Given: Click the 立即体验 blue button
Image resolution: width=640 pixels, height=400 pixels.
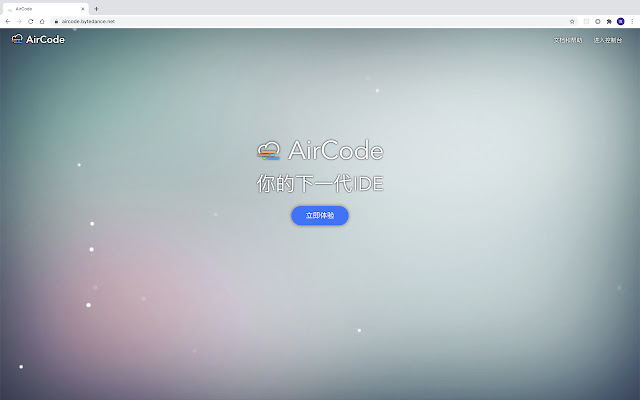Looking at the screenshot, I should coord(320,216).
